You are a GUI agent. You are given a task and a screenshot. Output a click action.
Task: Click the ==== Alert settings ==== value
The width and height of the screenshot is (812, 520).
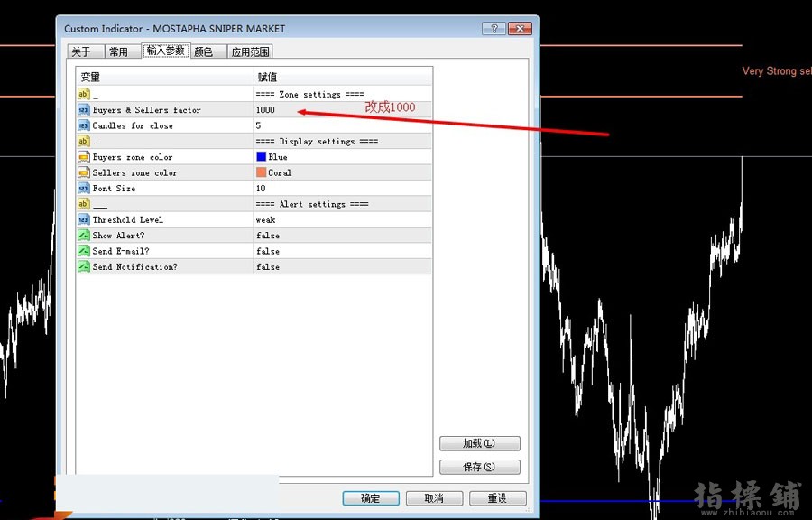click(312, 204)
